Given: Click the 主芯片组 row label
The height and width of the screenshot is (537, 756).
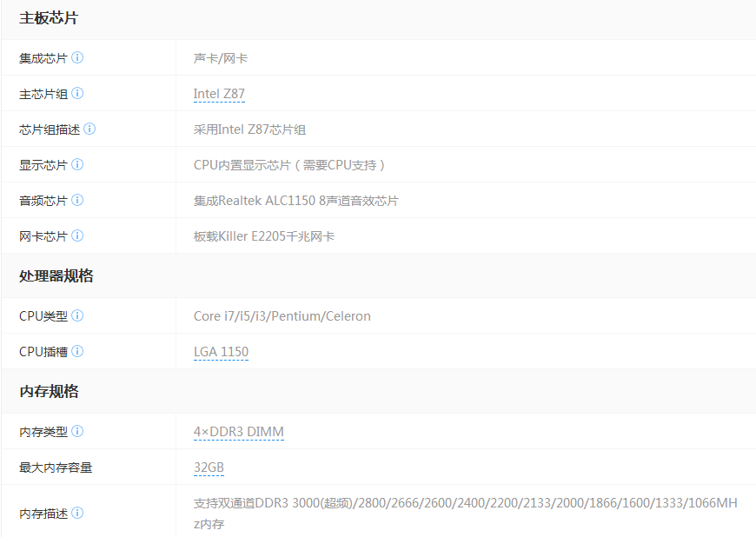Looking at the screenshot, I should point(43,94).
